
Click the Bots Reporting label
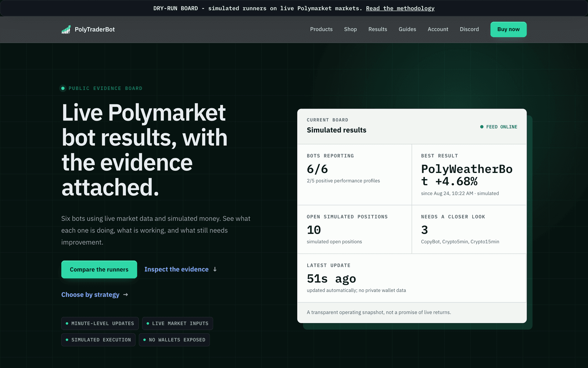pos(330,156)
